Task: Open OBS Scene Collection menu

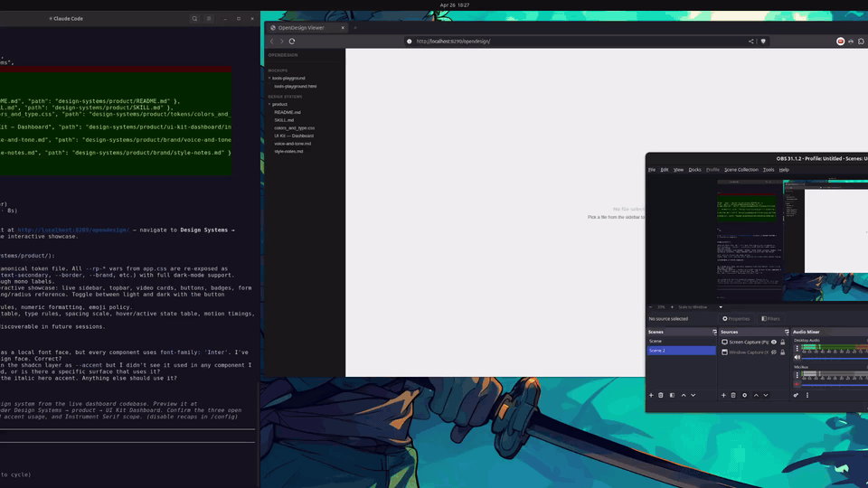Action: pos(741,170)
